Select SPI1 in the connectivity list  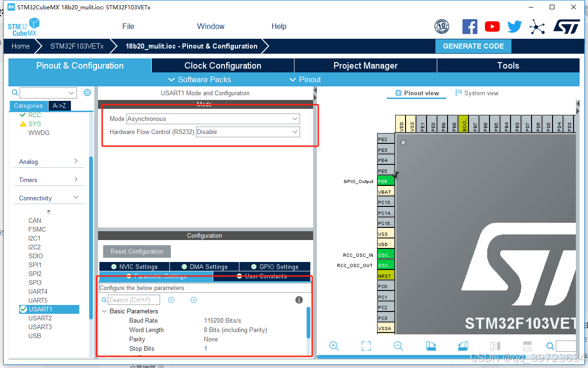(35, 265)
